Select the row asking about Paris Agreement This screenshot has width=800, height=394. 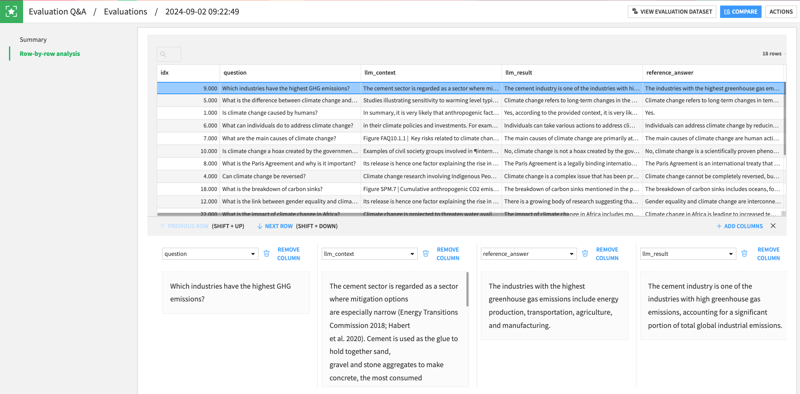pos(471,163)
